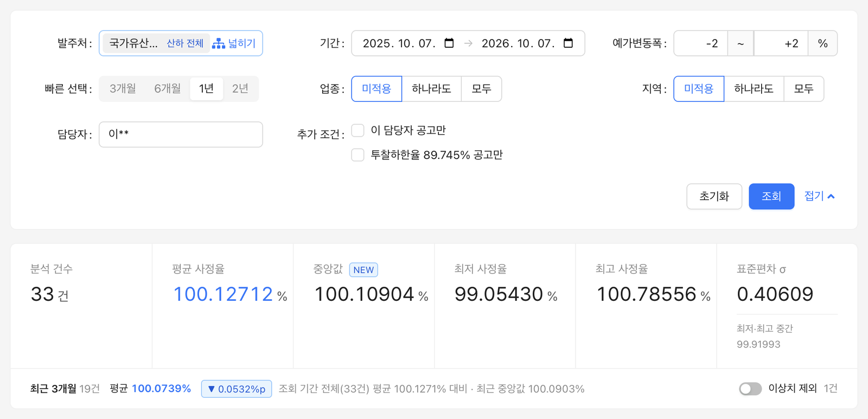Image resolution: width=868 pixels, height=419 pixels.
Task: Select 6개월 quick range
Action: [x=167, y=88]
